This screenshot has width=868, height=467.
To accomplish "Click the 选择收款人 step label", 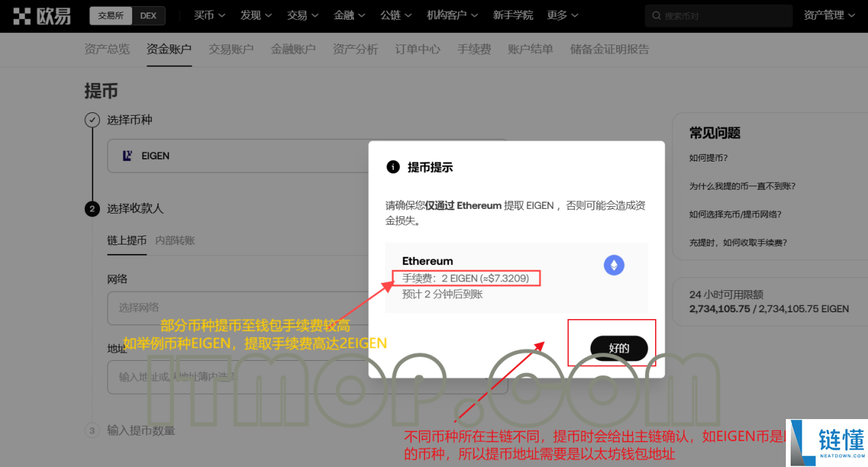I will tap(136, 209).
